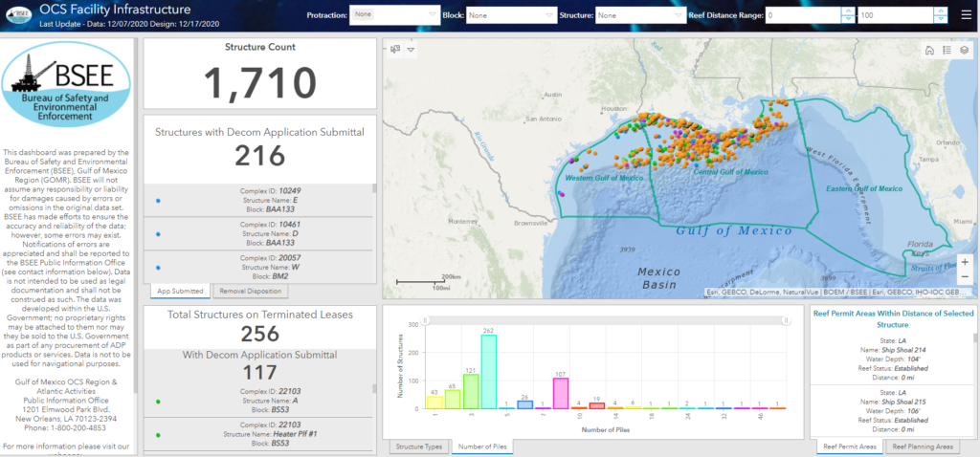Screen dimensions: 980x457
Task: Open the Block selector dropdown
Action: (510, 15)
